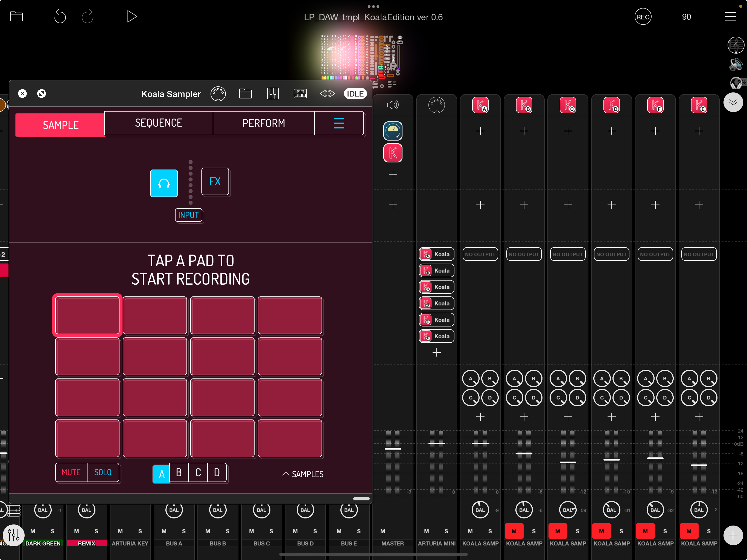Open the blue gauge meter plugin node
Image resolution: width=747 pixels, height=560 pixels.
(x=393, y=131)
